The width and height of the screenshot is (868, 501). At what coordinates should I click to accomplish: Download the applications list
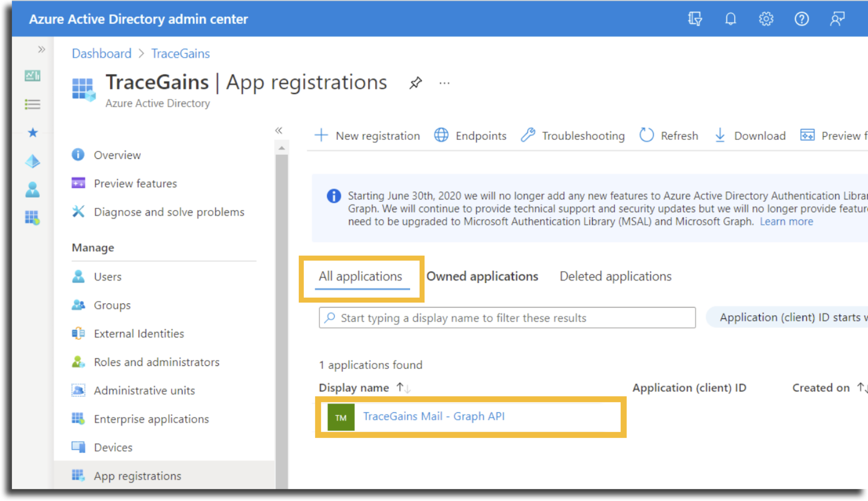[x=750, y=136]
